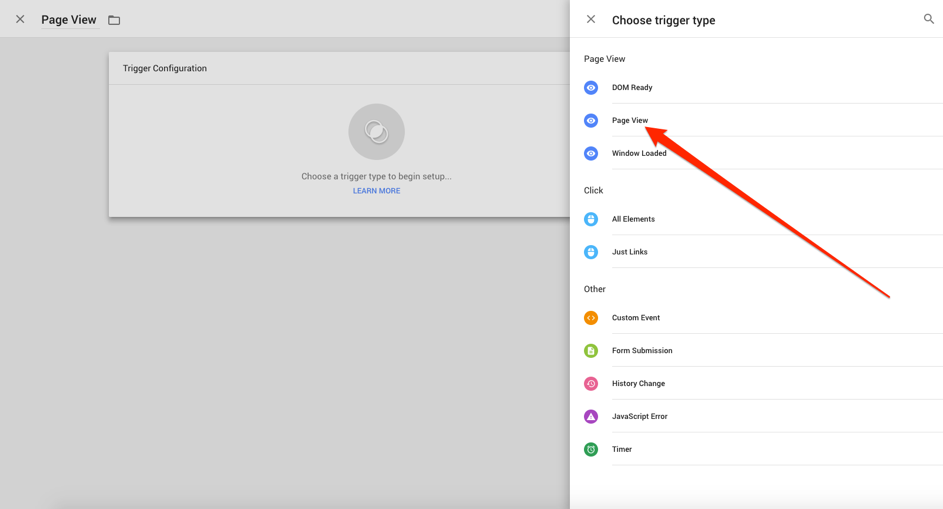Select Timer from the trigger list
Screen dimensions: 943x509
tap(622, 450)
